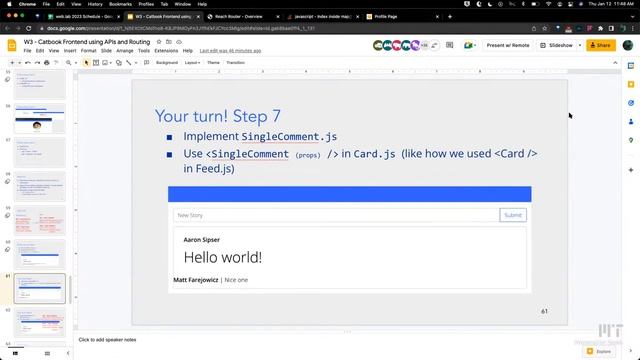Collapse the filmstrip panel arrow

(68, 353)
